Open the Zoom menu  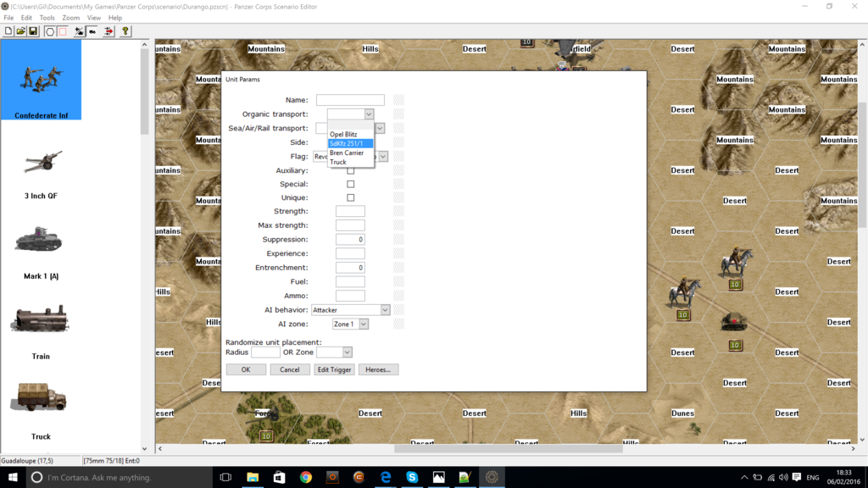point(71,18)
